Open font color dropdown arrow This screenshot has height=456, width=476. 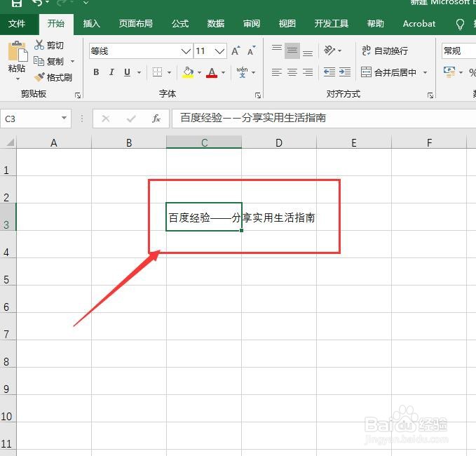[224, 72]
